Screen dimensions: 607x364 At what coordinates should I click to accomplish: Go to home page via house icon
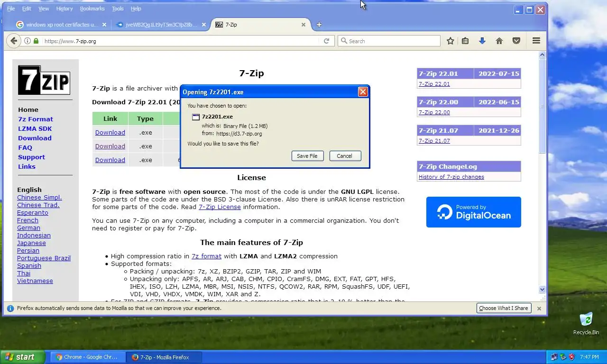499,41
